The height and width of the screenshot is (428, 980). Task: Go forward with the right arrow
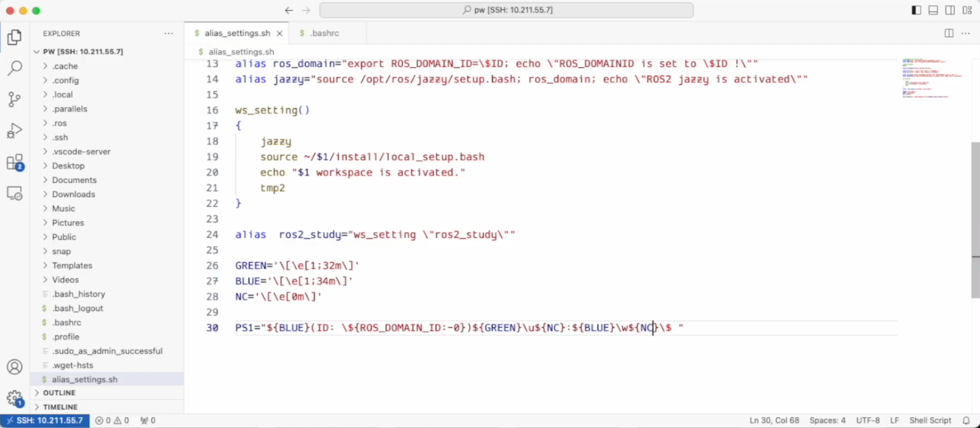coord(306,10)
